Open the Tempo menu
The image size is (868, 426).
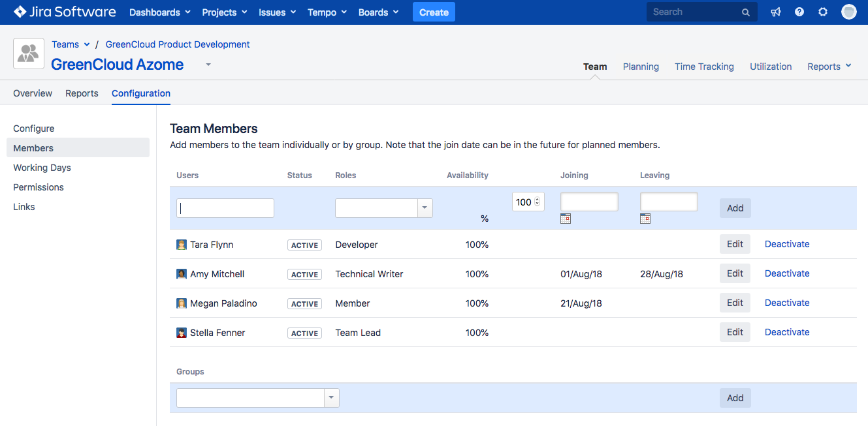click(327, 12)
